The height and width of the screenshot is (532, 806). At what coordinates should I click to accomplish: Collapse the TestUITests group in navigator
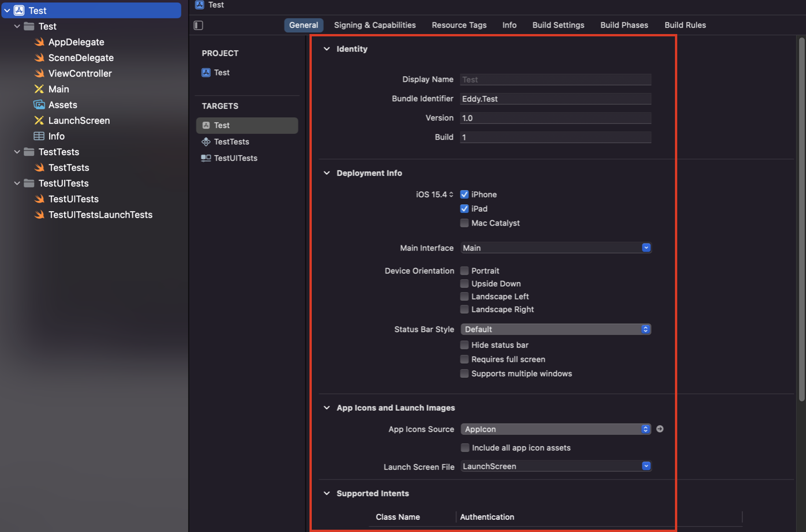(x=17, y=183)
